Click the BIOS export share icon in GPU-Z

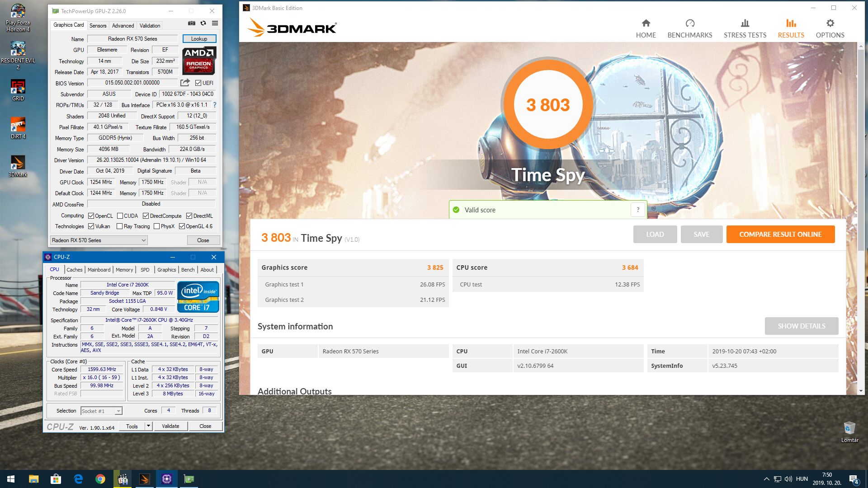pos(185,83)
